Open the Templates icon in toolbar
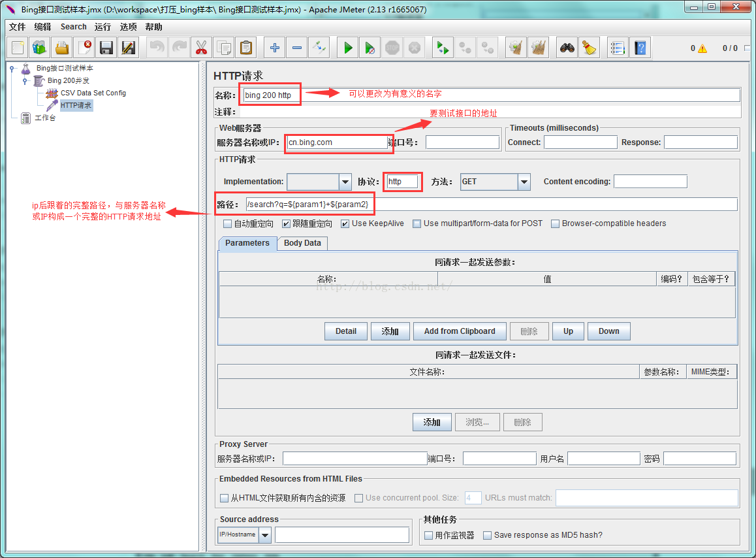756x558 pixels. tap(40, 48)
